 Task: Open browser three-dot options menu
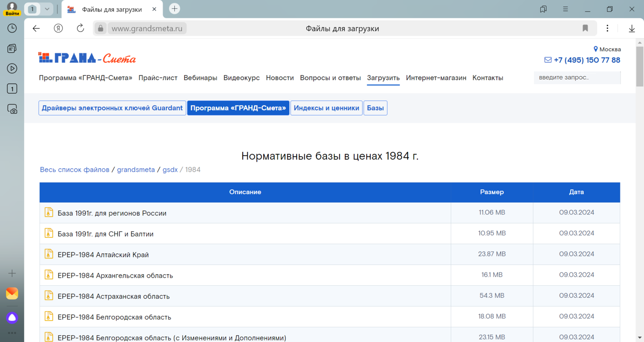point(607,28)
